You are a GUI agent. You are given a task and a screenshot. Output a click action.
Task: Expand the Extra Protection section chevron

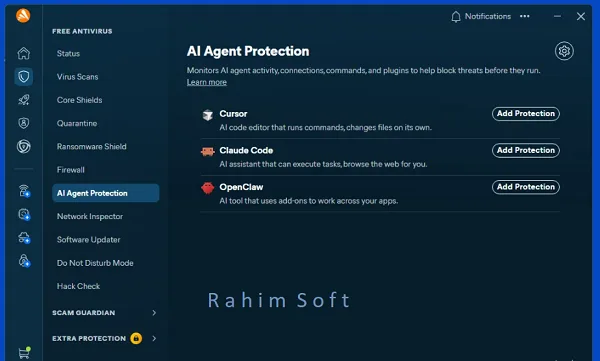(154, 338)
